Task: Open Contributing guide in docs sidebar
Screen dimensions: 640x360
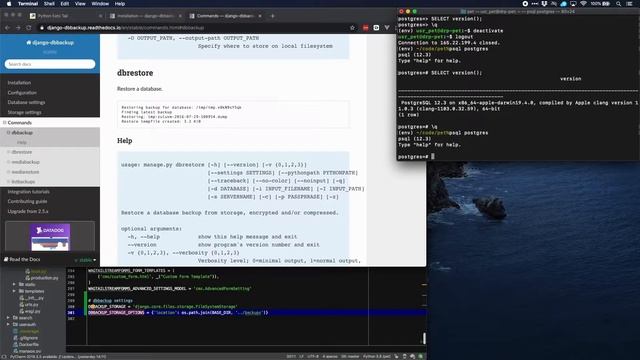Action: 27,201
